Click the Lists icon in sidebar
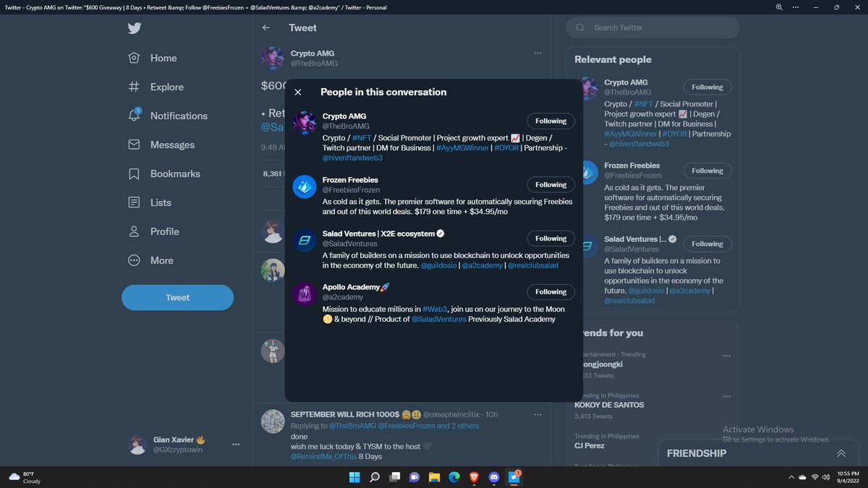The image size is (868, 488). pyautogui.click(x=134, y=202)
